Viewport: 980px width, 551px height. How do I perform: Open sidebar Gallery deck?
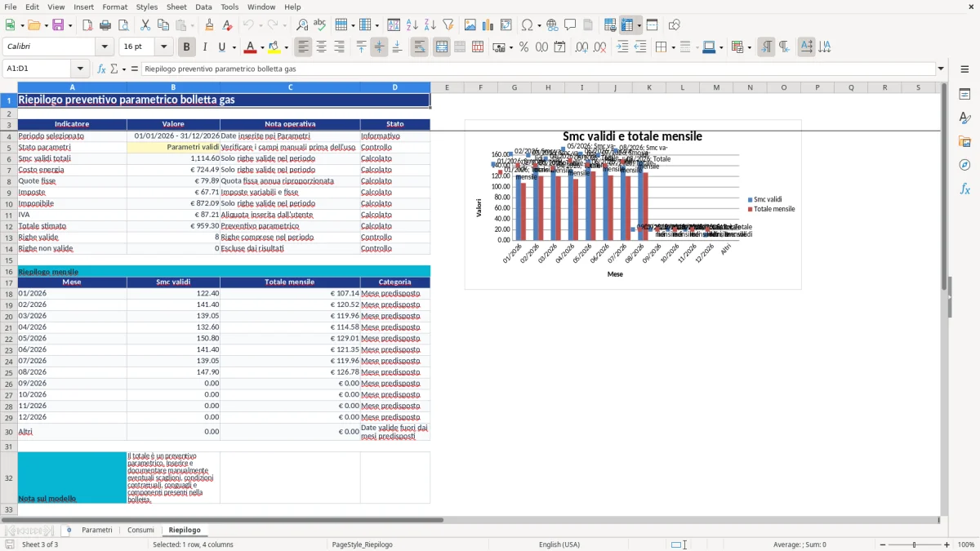point(964,141)
